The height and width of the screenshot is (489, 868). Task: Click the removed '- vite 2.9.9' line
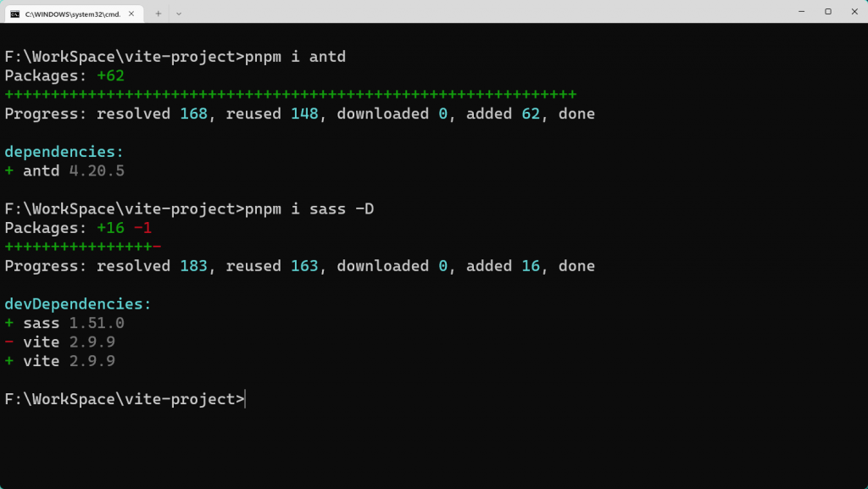point(60,342)
